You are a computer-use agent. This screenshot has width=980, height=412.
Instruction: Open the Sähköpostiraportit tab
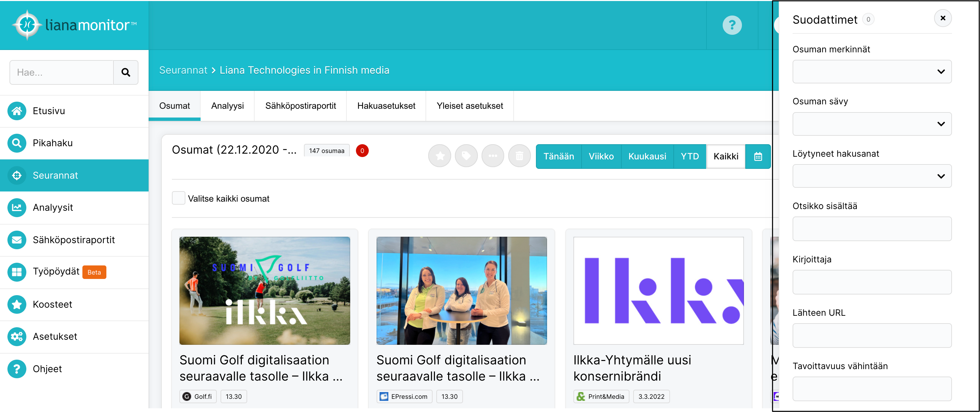coord(301,106)
